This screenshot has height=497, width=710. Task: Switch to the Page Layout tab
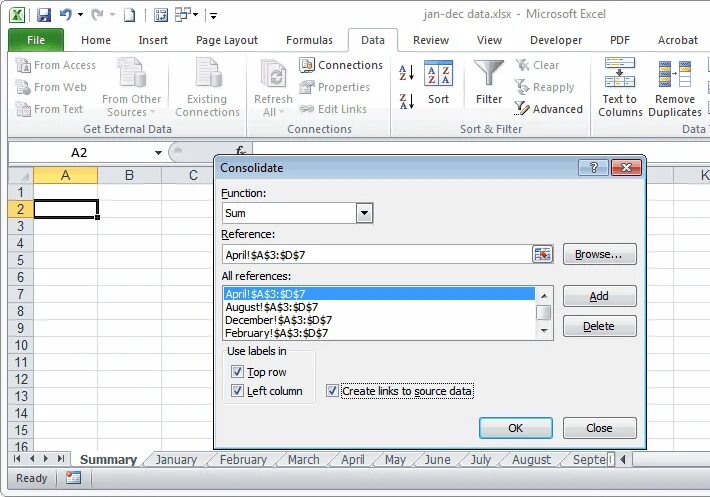[x=227, y=40]
